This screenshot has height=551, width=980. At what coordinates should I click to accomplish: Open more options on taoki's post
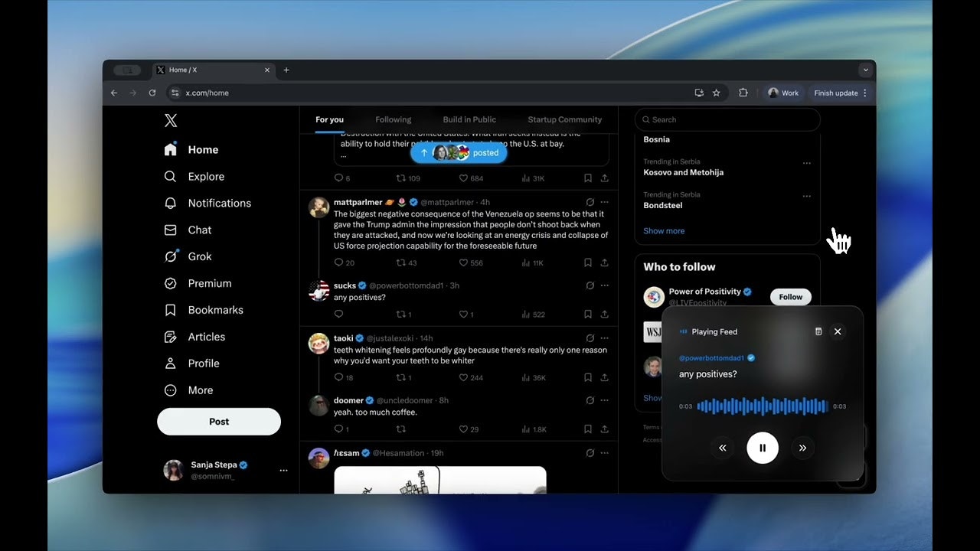[x=605, y=338]
